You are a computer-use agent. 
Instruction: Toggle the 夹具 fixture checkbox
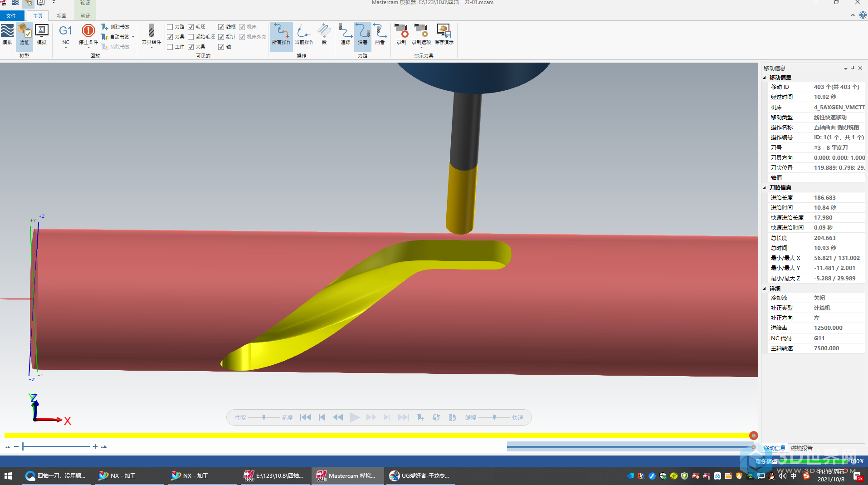coord(191,47)
